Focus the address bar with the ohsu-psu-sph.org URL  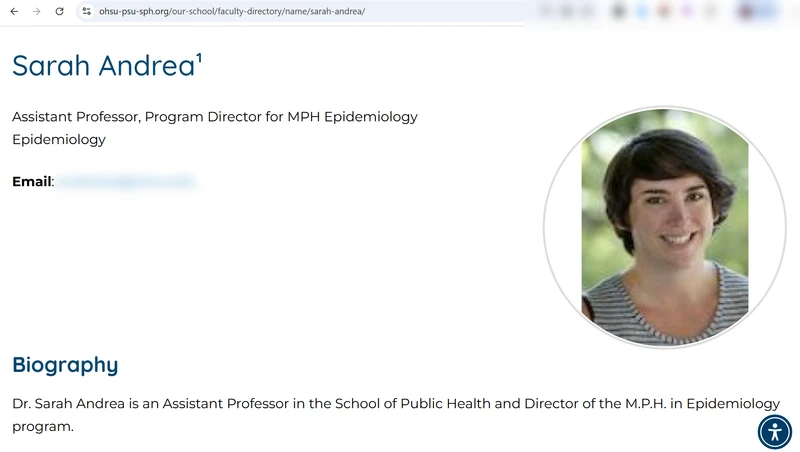[300, 11]
